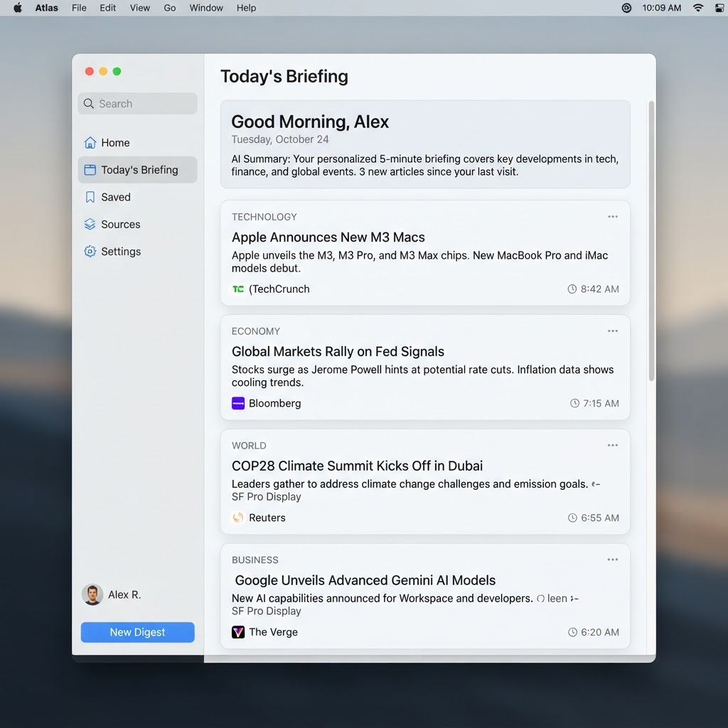
Task: Open Apple Announces New M3 Macs headline
Action: 328,237
